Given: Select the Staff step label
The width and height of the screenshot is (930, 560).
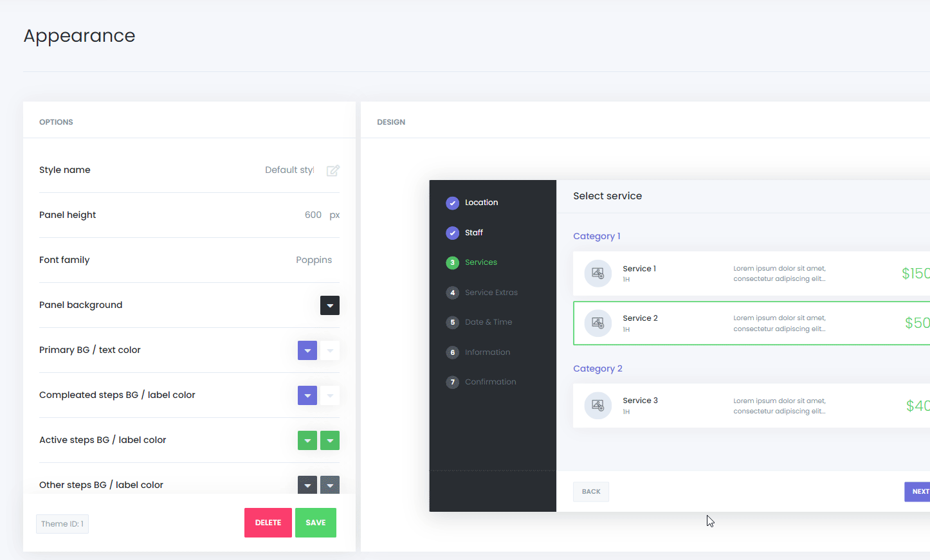Looking at the screenshot, I should [474, 233].
